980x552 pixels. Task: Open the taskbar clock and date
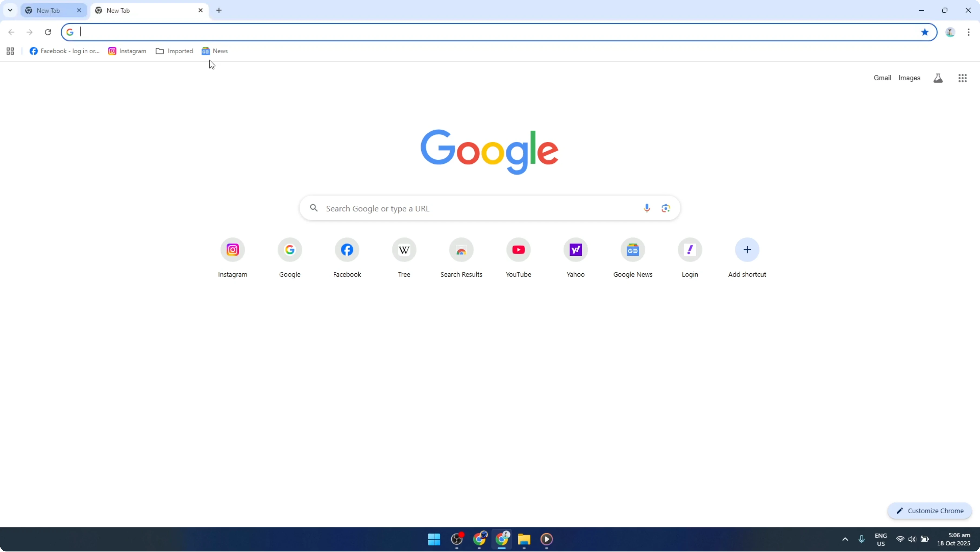pos(953,540)
